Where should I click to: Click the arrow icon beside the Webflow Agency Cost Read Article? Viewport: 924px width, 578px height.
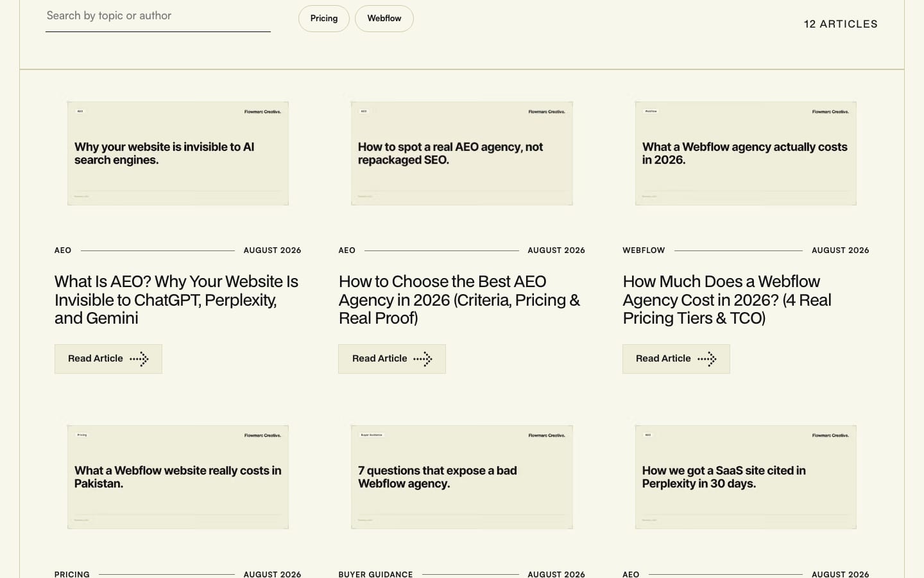707,359
